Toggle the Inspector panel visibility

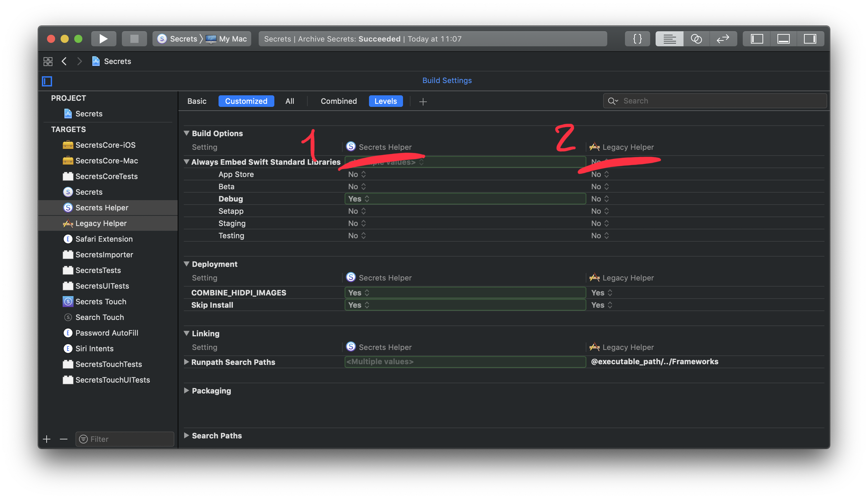(810, 38)
